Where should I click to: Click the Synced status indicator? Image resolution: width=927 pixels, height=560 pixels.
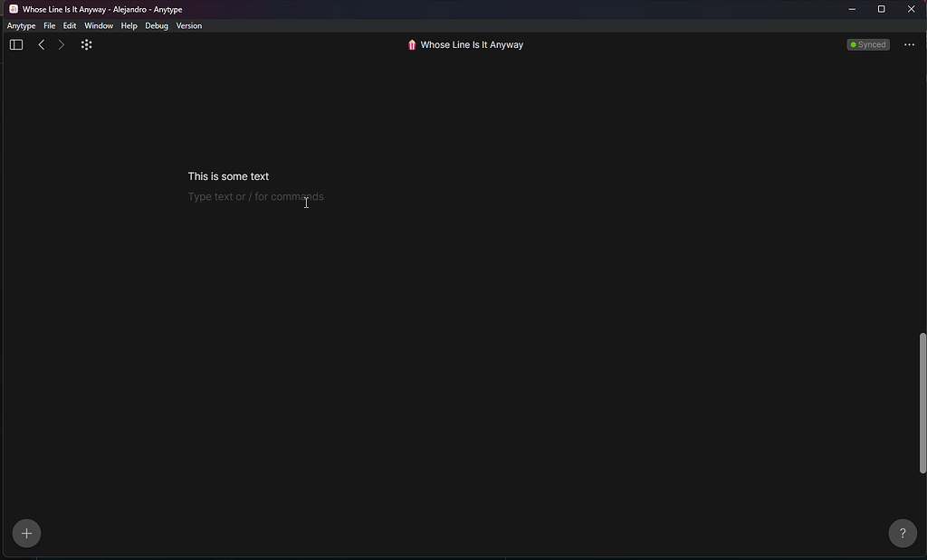[x=868, y=44]
